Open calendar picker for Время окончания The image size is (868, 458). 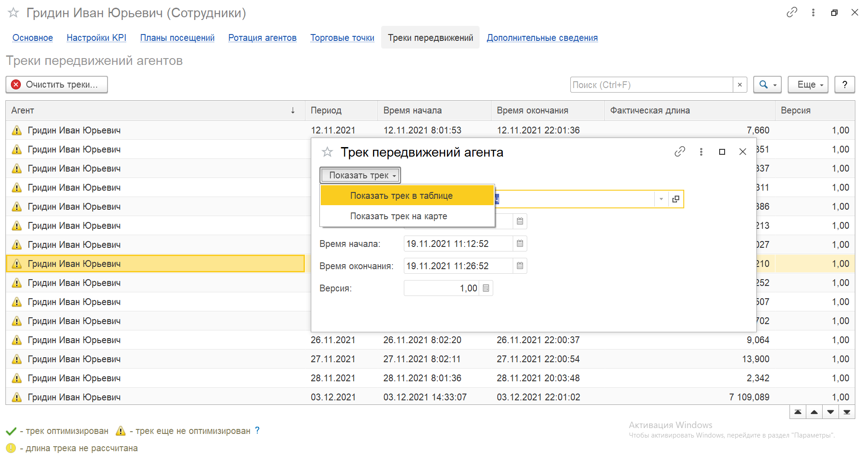point(520,266)
